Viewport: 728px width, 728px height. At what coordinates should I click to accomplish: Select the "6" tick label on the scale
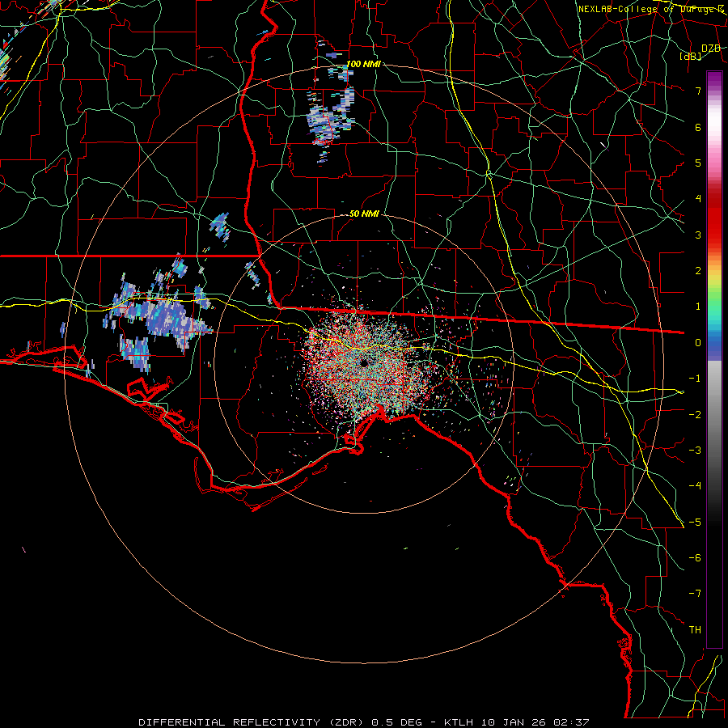point(698,127)
